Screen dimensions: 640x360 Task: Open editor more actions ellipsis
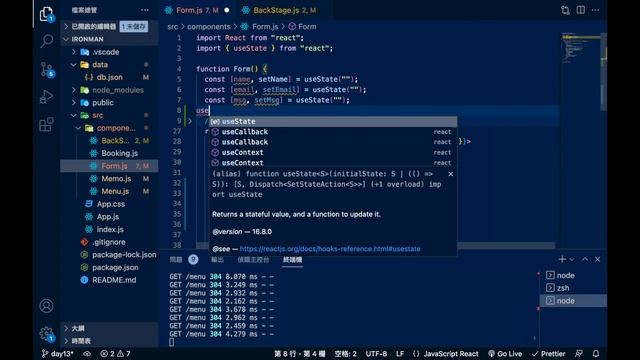tap(596, 10)
